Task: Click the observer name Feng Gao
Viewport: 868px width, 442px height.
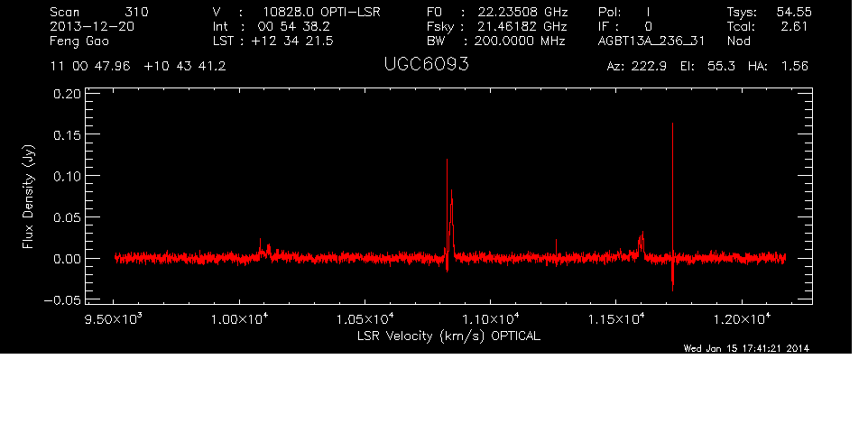Action: point(79,41)
